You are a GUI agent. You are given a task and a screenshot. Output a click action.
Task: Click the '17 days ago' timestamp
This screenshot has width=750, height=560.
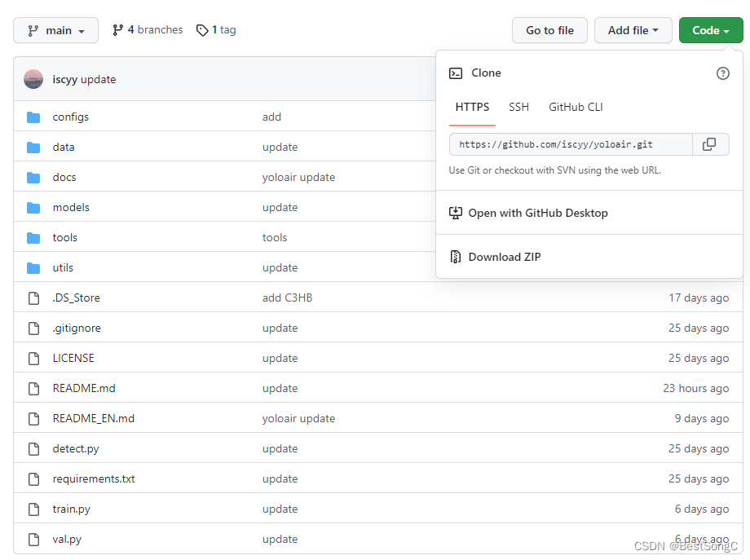[699, 298]
